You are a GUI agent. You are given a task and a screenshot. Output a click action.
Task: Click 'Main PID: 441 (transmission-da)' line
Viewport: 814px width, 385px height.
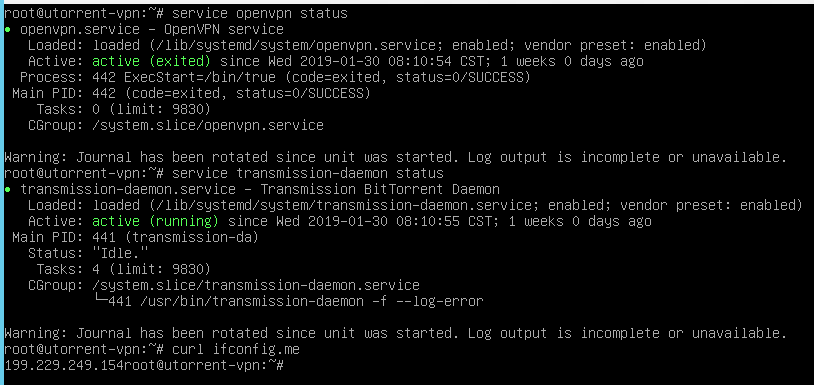coord(135,238)
